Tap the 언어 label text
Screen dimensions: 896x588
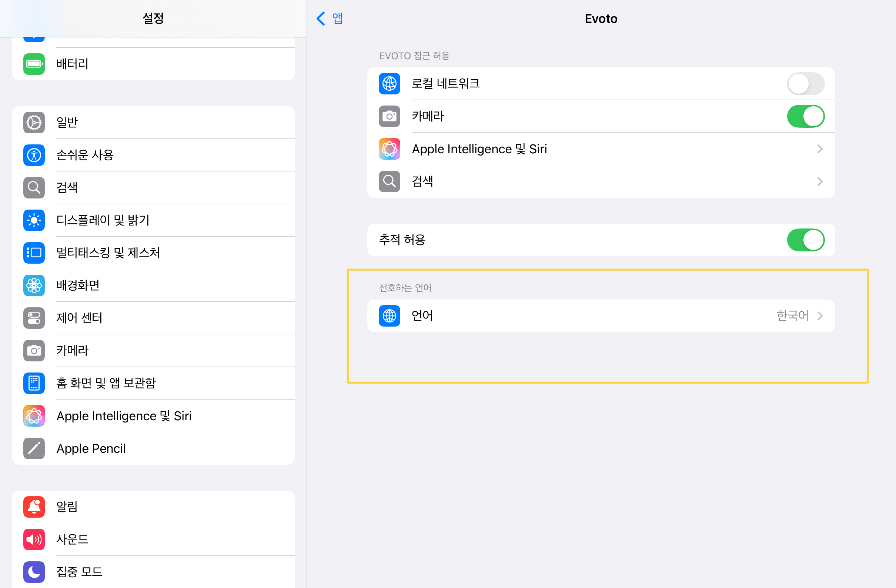pyautogui.click(x=422, y=316)
